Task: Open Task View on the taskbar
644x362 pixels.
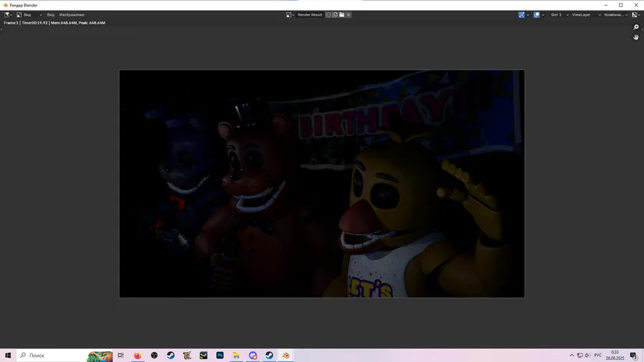Action: [121, 356]
